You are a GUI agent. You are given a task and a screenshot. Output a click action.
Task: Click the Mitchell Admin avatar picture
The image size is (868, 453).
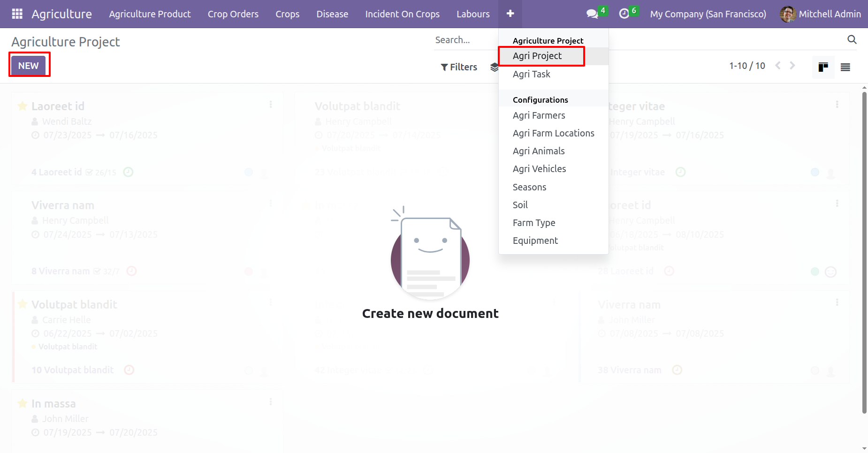click(x=788, y=14)
